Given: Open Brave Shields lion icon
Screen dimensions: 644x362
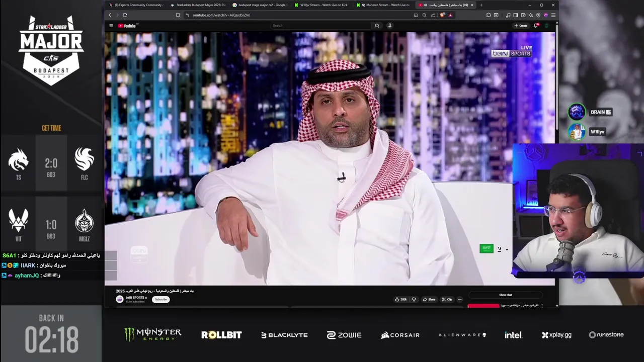Looking at the screenshot, I should (442, 15).
